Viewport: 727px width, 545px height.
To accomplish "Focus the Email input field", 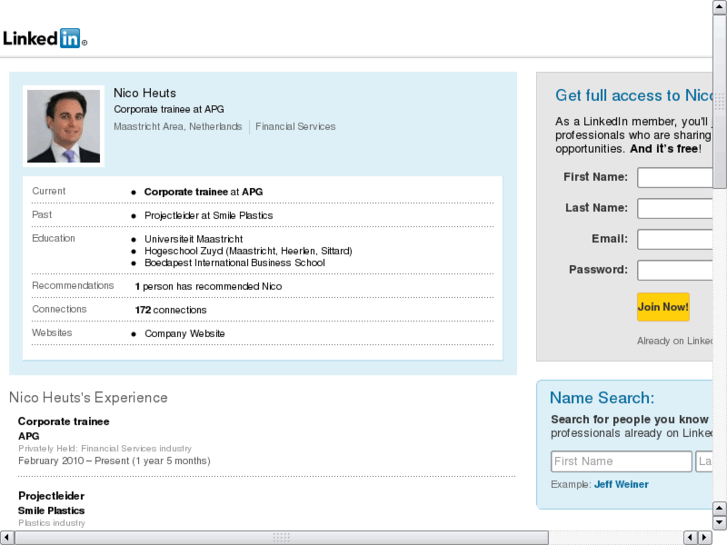I will pyautogui.click(x=675, y=239).
